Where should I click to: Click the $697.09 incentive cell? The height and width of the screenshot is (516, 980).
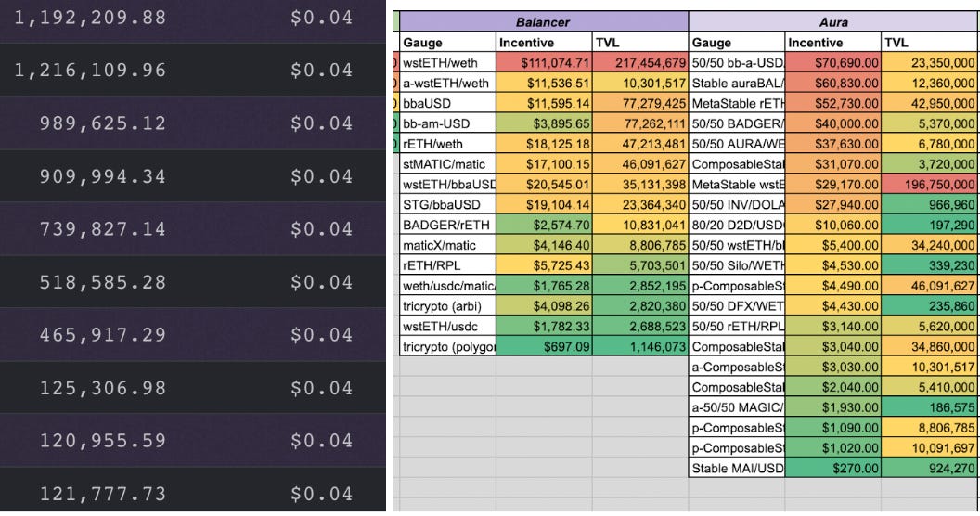(544, 347)
